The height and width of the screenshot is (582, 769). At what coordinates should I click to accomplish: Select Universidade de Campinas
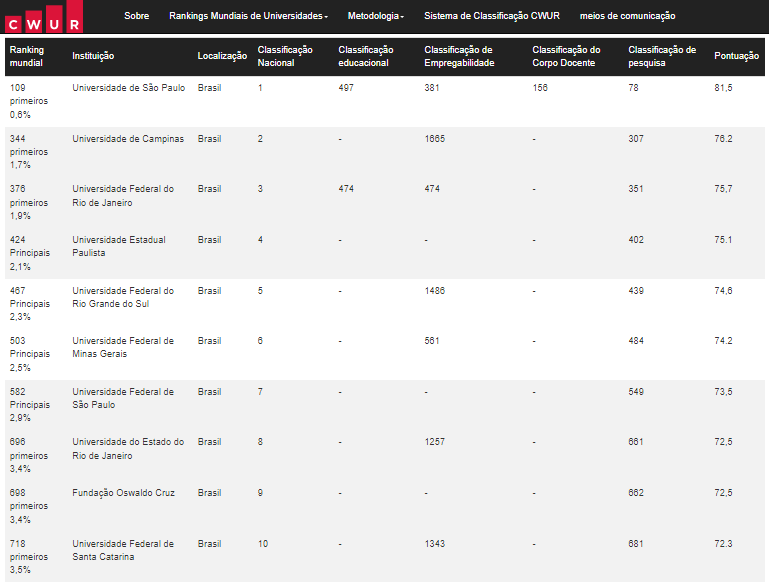(x=128, y=139)
